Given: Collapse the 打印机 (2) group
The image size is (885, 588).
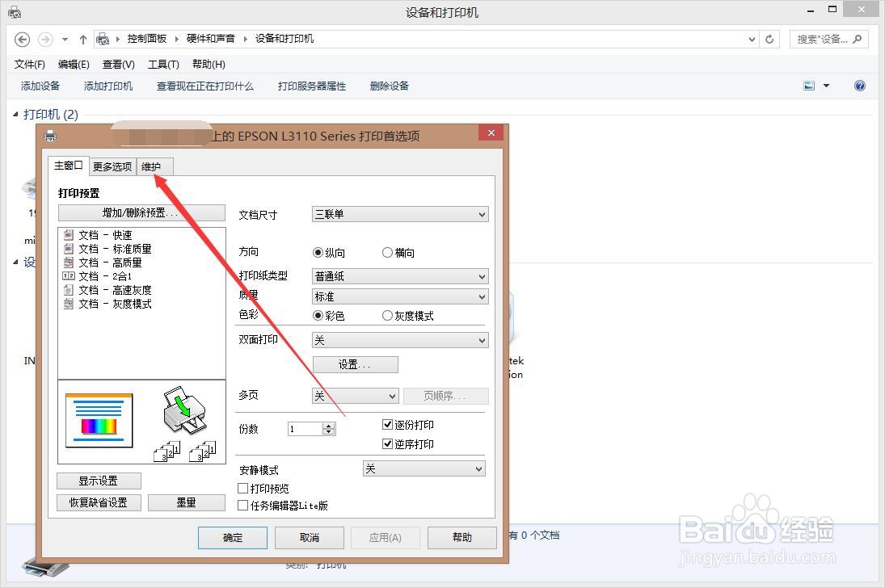Looking at the screenshot, I should click(x=16, y=115).
